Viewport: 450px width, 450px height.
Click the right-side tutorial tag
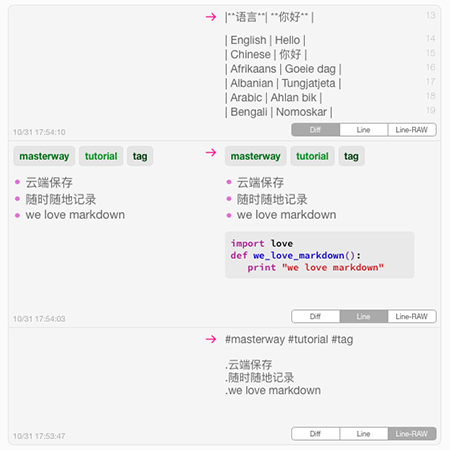coord(312,156)
